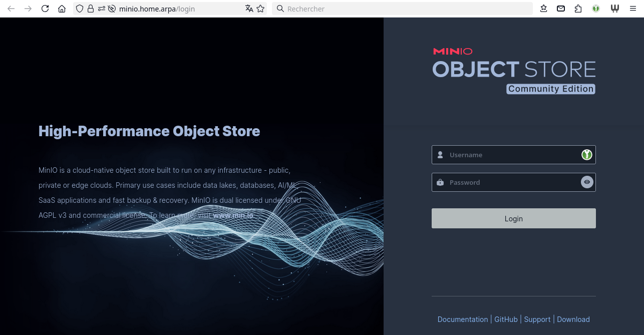Open the Firefox hamburger application menu

[x=633, y=9]
